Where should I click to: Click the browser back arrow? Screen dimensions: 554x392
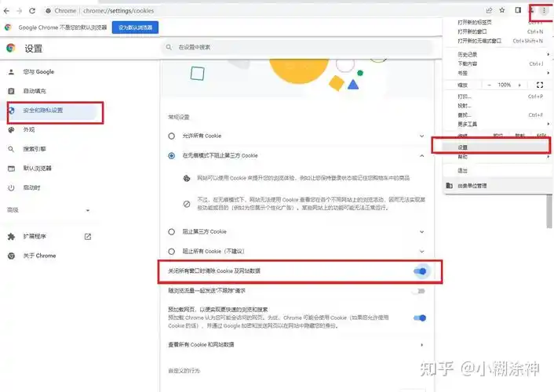pos(9,11)
